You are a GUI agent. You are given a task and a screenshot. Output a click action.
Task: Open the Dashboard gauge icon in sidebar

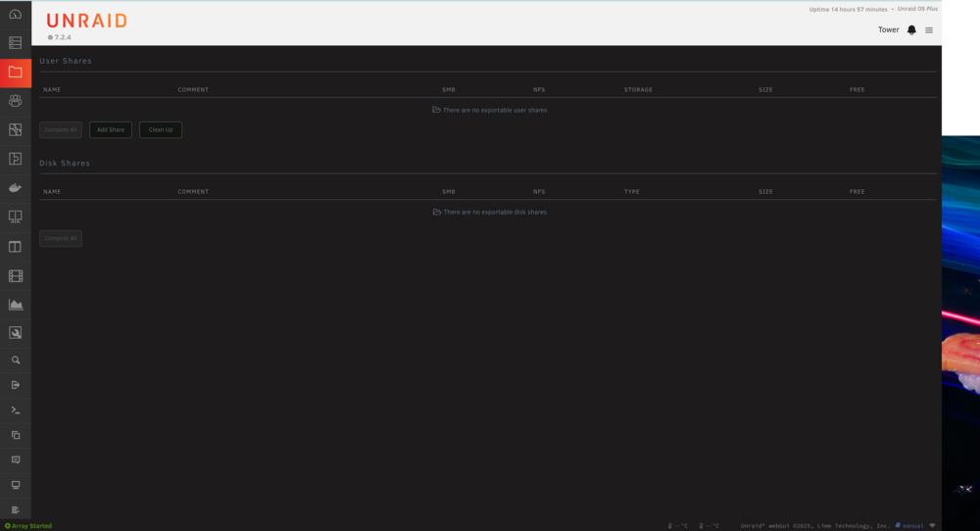pos(15,14)
